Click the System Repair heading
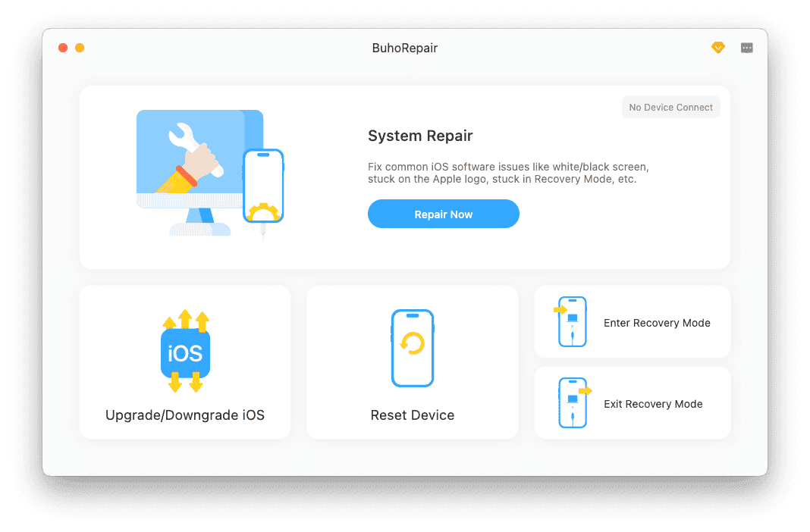 (x=420, y=136)
